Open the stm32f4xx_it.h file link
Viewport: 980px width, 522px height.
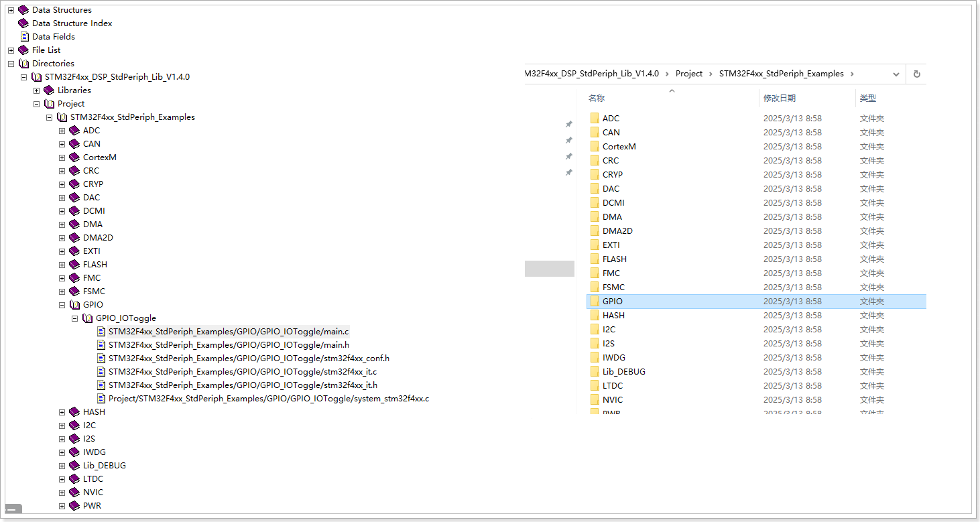(243, 385)
